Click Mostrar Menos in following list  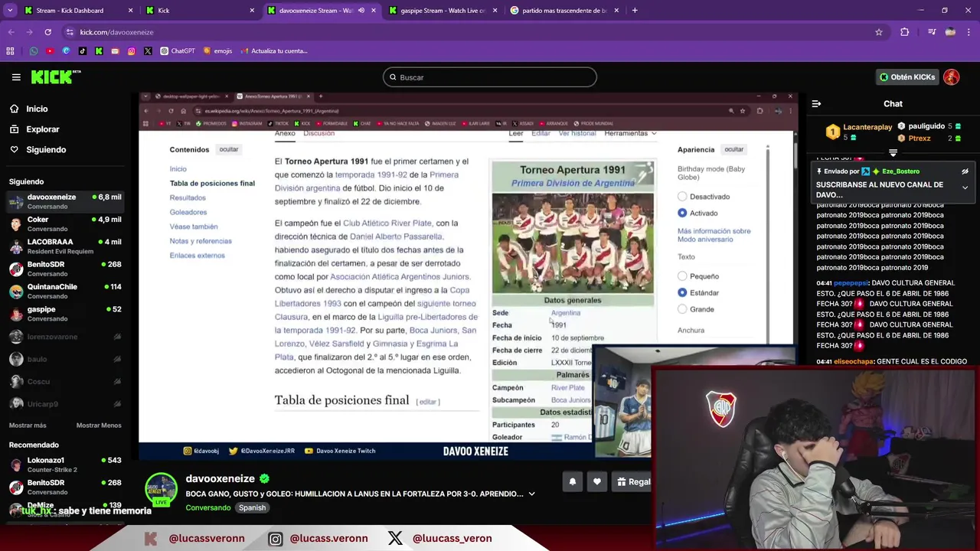pos(99,425)
